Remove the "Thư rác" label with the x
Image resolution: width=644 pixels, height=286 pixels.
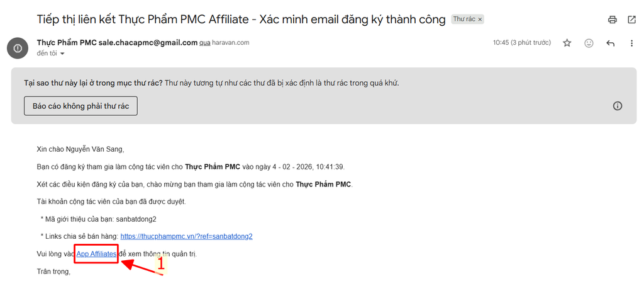point(480,20)
